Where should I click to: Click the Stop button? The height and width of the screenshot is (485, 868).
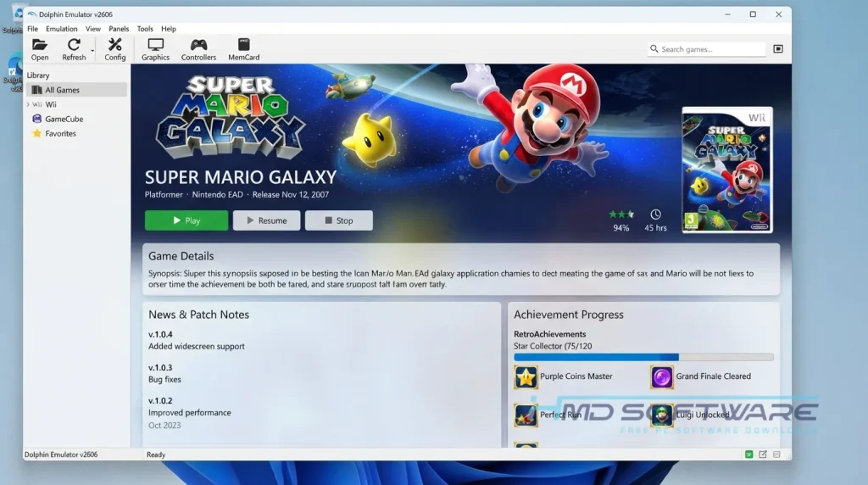[339, 220]
